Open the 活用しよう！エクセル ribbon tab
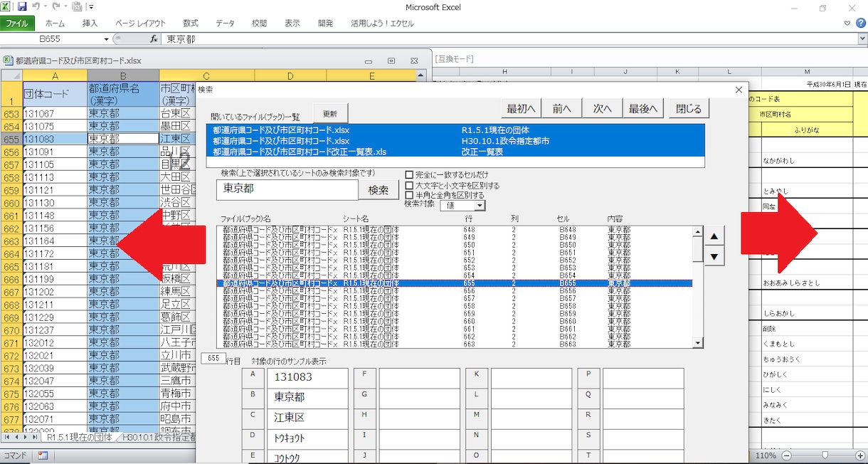868x464 pixels. 382,23
